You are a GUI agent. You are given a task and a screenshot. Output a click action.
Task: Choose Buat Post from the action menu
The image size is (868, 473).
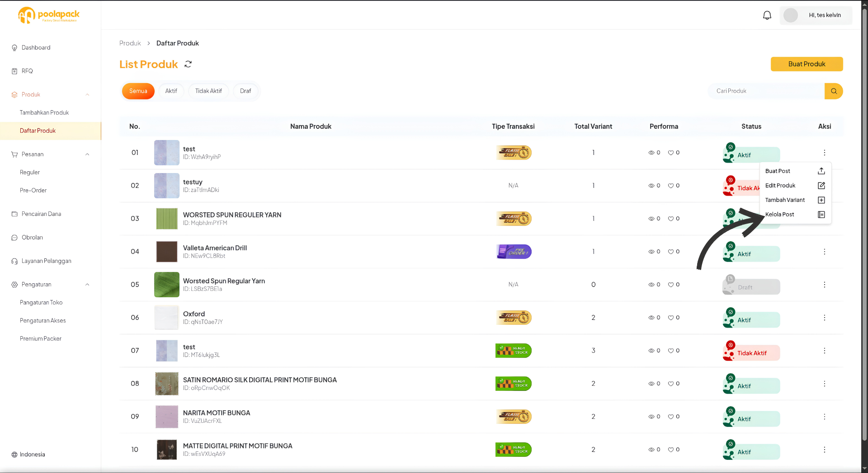[795, 171]
